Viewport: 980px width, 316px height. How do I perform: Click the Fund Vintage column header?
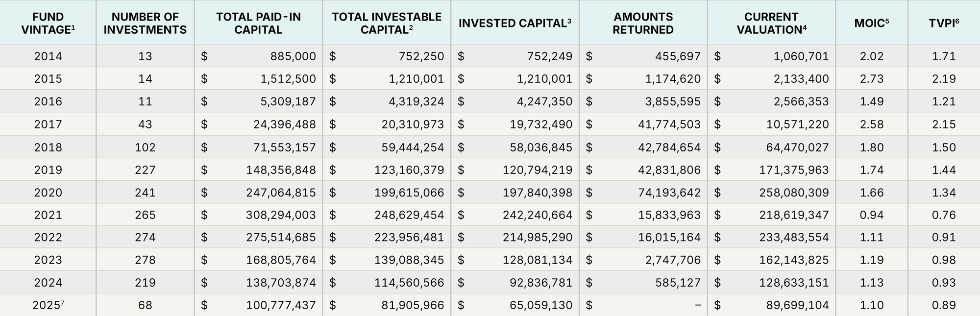pyautogui.click(x=48, y=23)
